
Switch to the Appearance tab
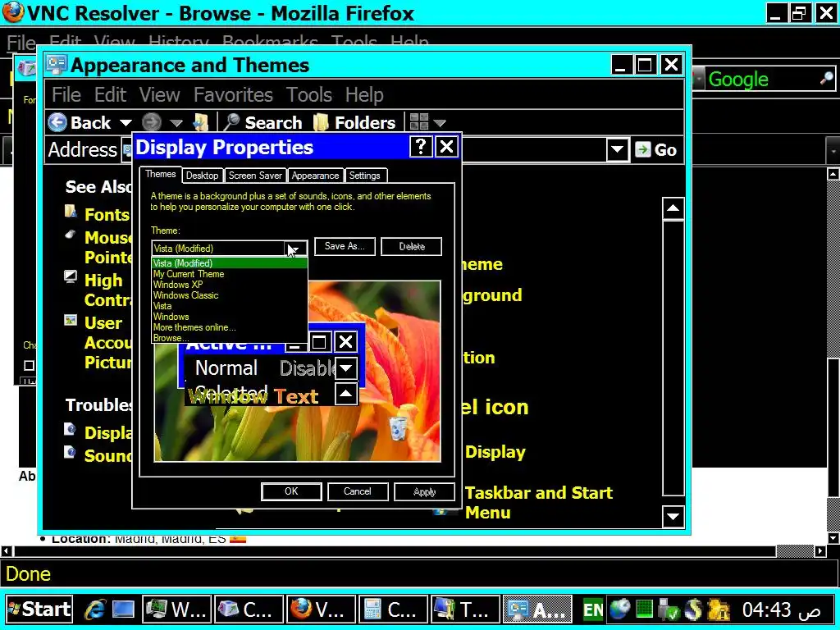315,176
